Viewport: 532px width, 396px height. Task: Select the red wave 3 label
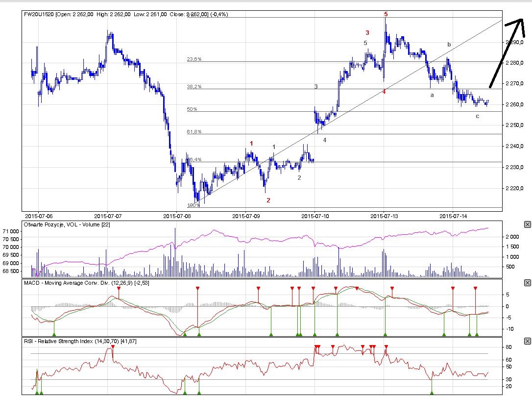click(367, 32)
